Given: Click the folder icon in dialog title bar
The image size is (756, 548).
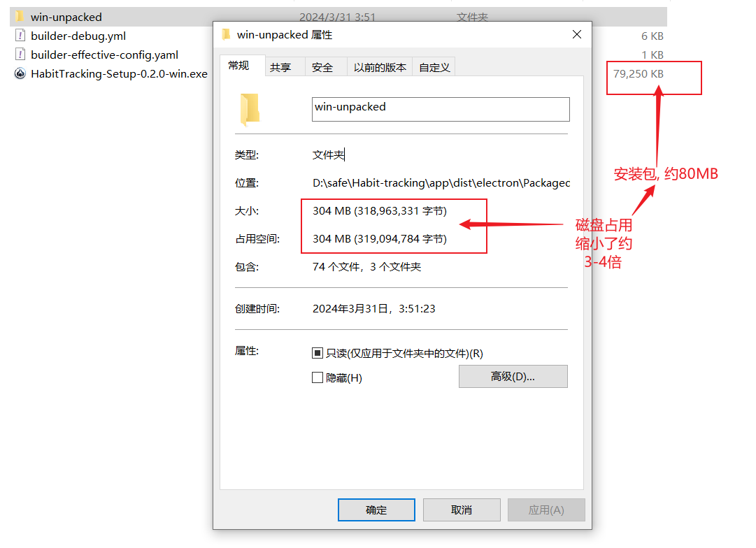Looking at the screenshot, I should pyautogui.click(x=226, y=35).
